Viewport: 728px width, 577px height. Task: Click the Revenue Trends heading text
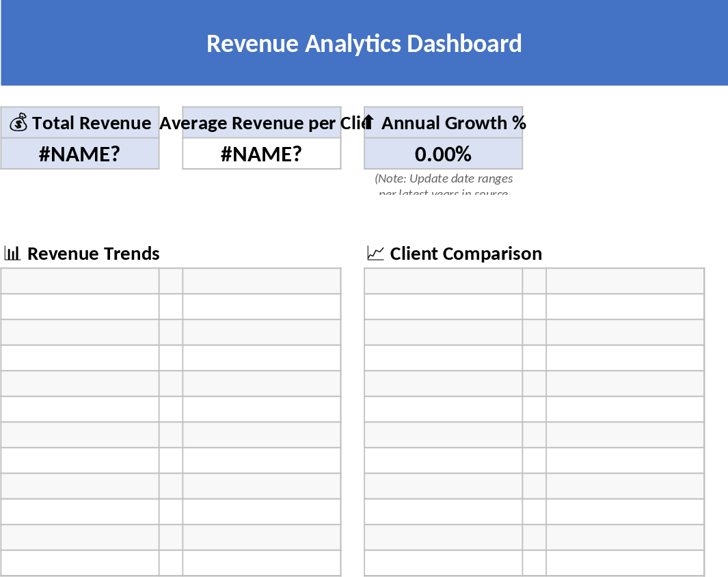[94, 253]
